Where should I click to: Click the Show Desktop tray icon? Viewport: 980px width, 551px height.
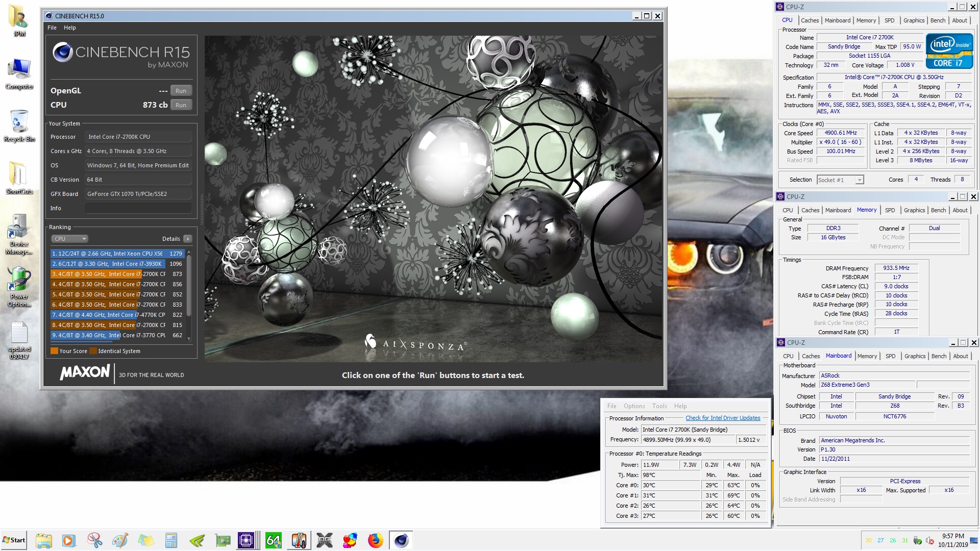(x=974, y=540)
